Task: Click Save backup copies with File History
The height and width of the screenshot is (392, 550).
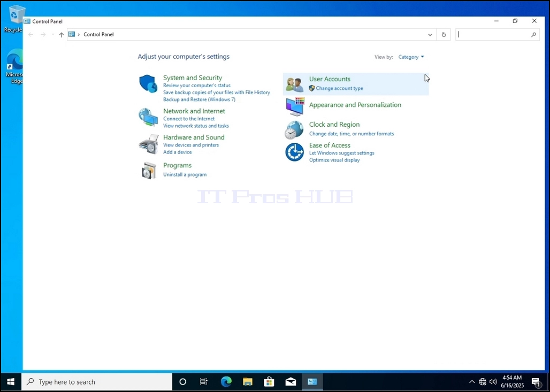Action: [x=217, y=92]
